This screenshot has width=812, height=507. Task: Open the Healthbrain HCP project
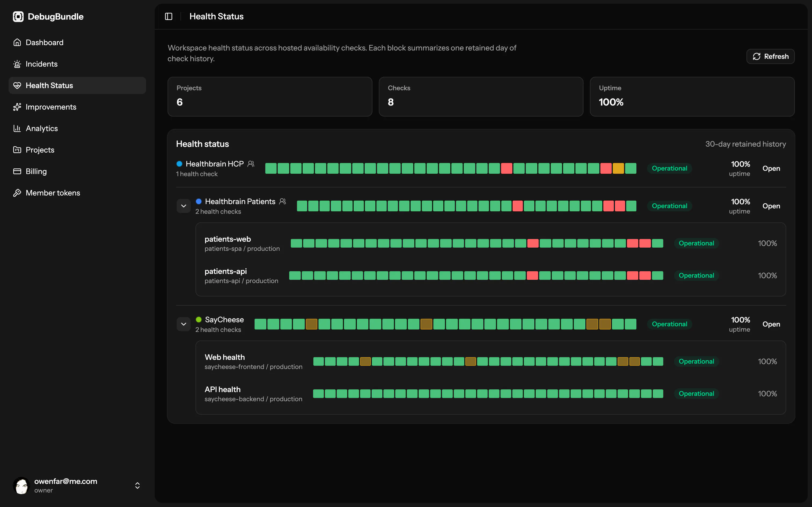point(771,168)
